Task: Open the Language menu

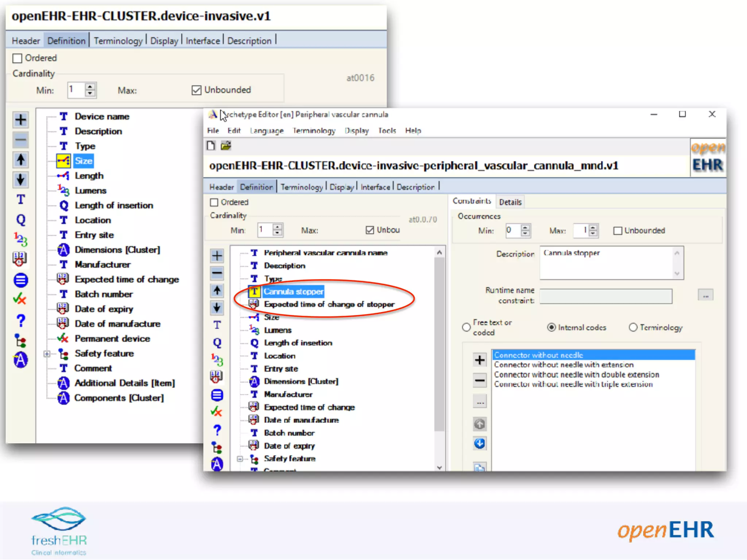Action: [x=267, y=131]
